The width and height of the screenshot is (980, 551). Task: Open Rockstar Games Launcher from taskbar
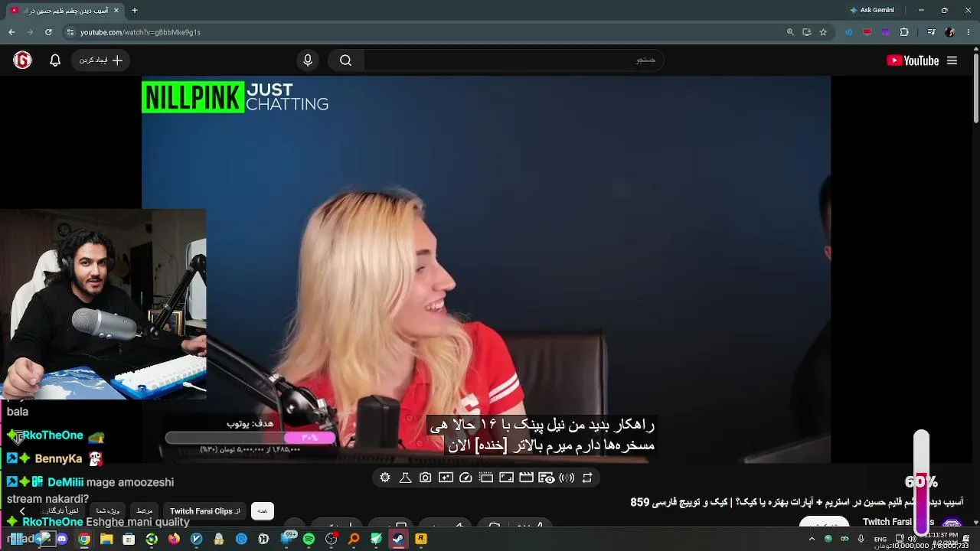[x=420, y=539]
